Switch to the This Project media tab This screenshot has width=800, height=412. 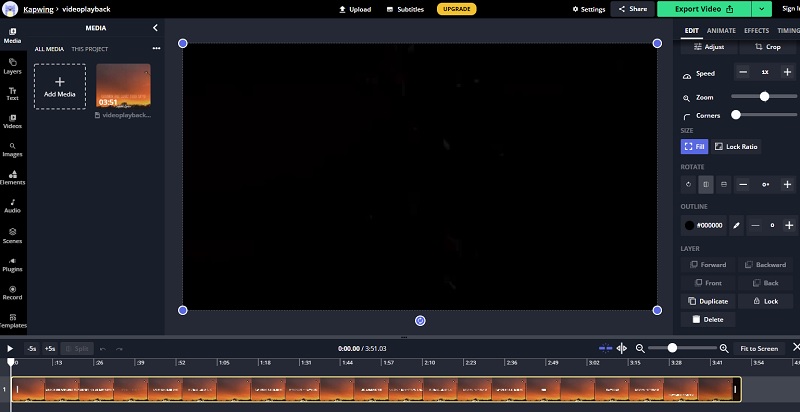[x=90, y=48]
